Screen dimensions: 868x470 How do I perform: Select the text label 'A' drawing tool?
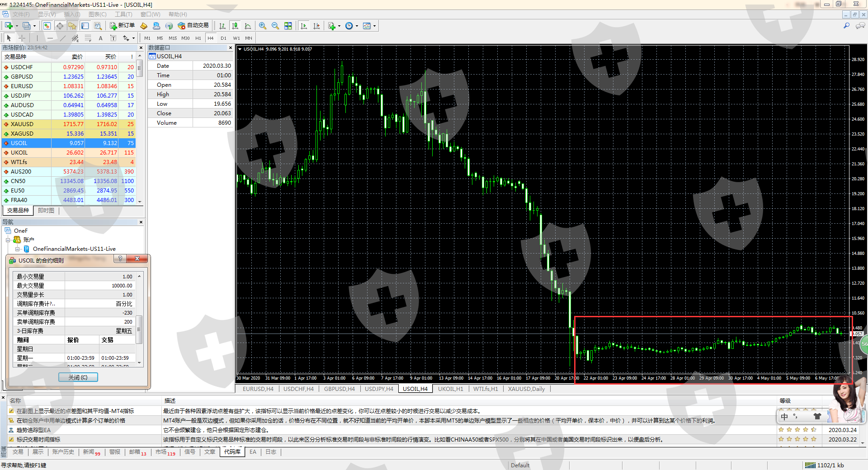[100, 38]
